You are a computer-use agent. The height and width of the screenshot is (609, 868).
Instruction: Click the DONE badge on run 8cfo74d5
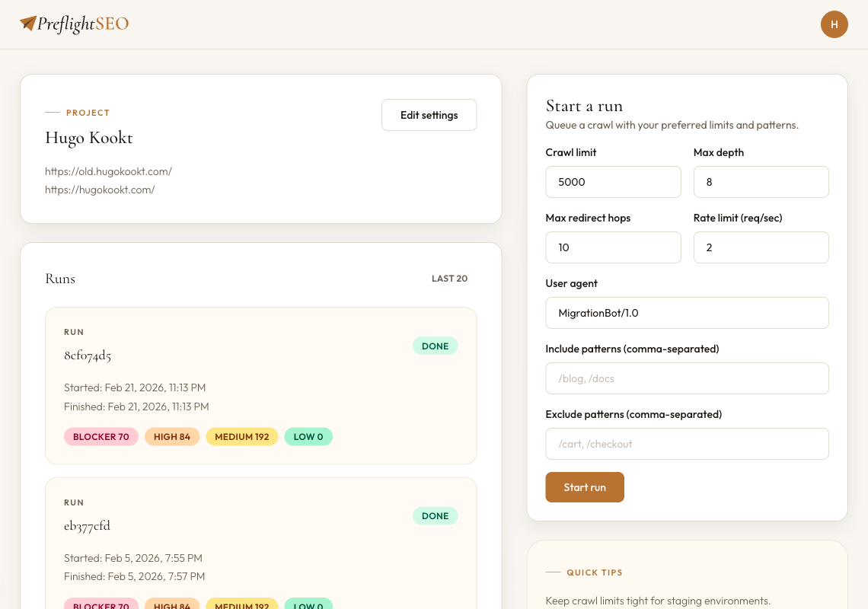(x=435, y=346)
